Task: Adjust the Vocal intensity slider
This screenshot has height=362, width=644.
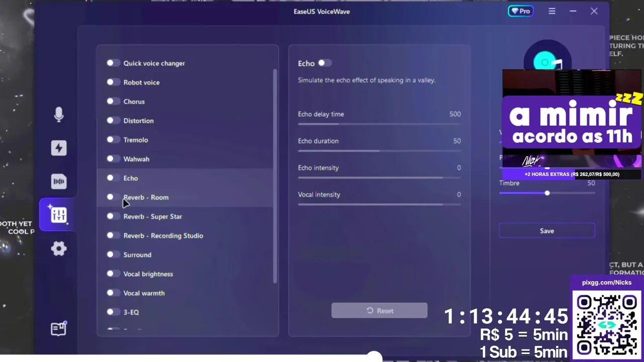Action: [x=379, y=204]
